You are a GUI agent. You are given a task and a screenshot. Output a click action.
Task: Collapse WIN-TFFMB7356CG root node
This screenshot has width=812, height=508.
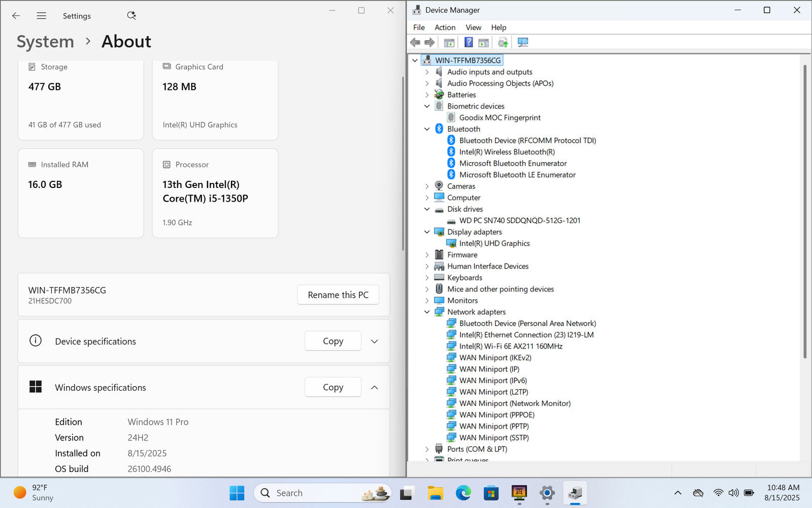pos(415,60)
